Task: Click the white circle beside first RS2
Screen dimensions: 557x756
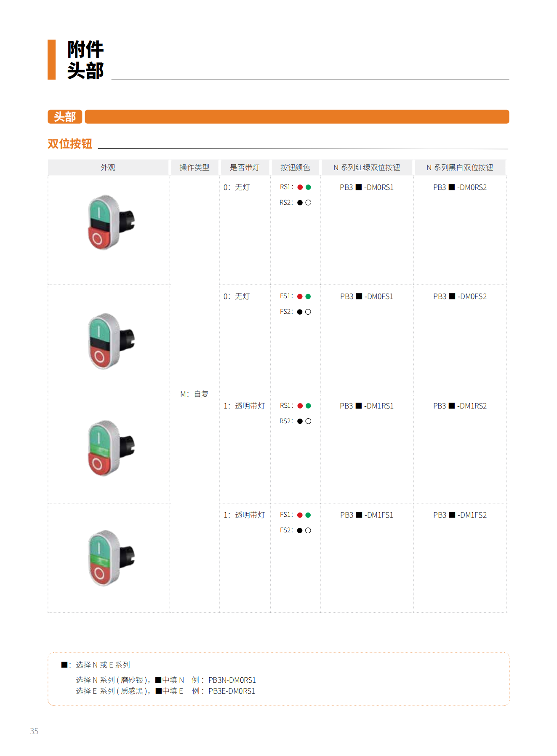Action: coord(308,203)
